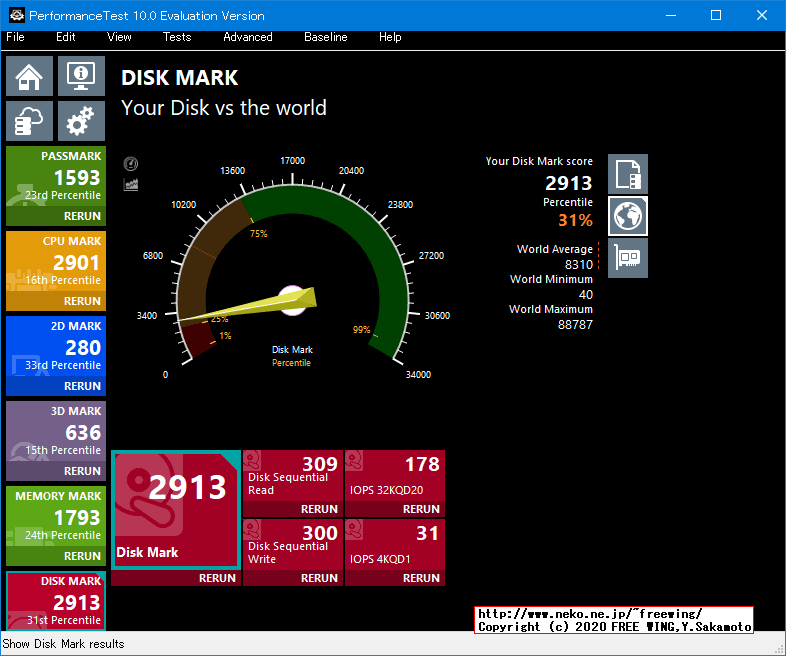Click the disk icon on IOPS 4KQD1 tile

pos(354,529)
